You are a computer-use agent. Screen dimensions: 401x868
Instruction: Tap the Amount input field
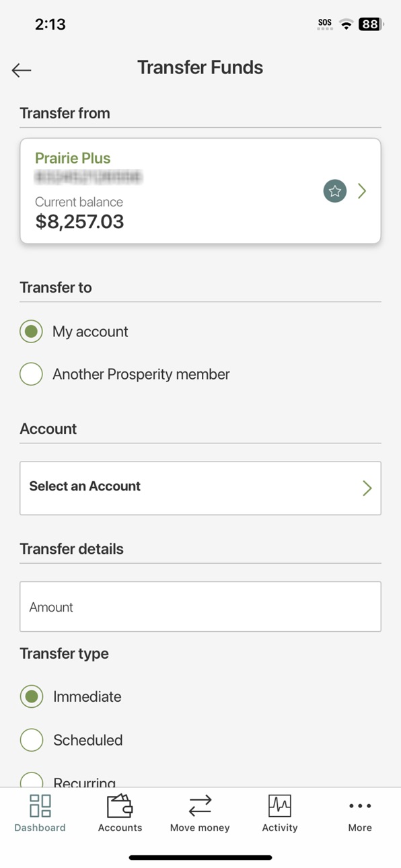pyautogui.click(x=200, y=606)
